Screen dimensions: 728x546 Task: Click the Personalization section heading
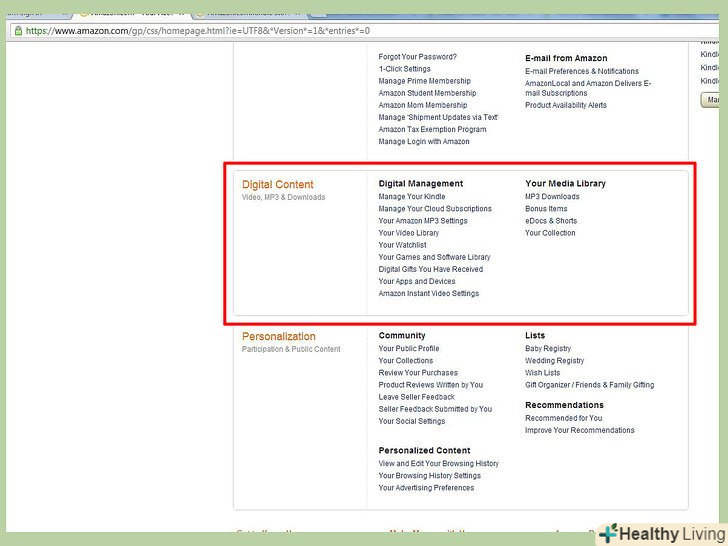coord(279,336)
